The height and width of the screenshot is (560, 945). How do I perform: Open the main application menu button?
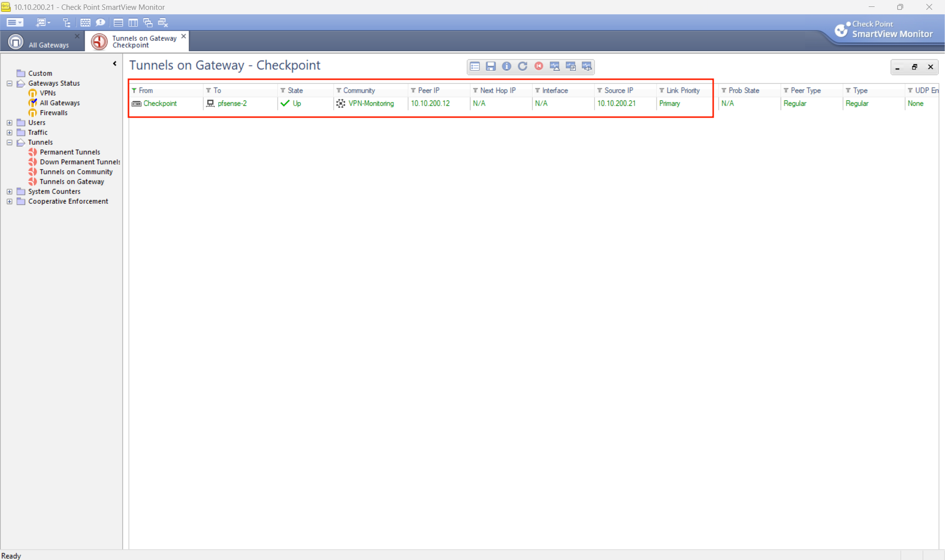(14, 23)
